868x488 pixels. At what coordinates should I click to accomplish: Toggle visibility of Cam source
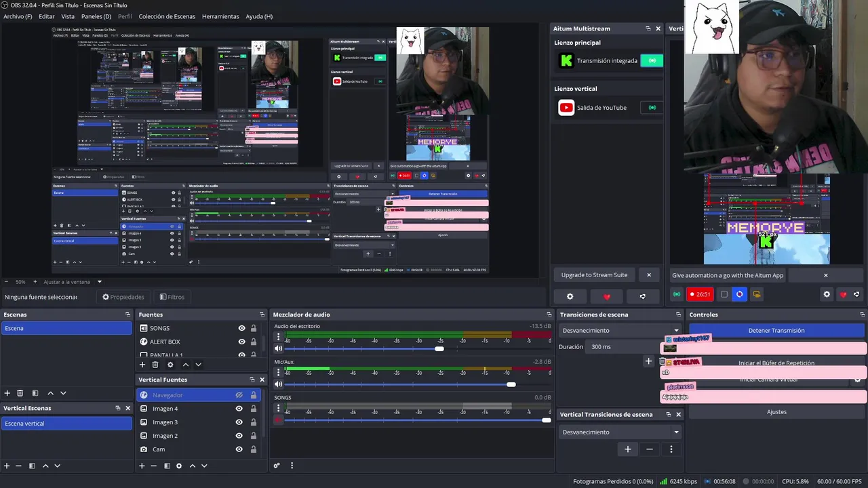point(239,449)
